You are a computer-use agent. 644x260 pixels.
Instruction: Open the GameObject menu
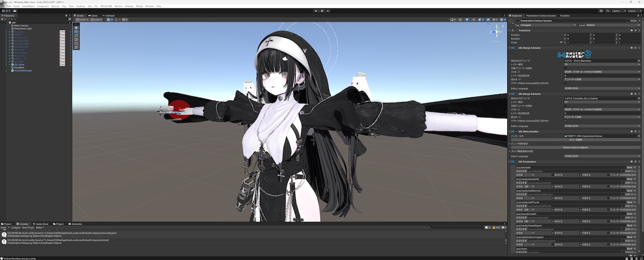point(28,6)
